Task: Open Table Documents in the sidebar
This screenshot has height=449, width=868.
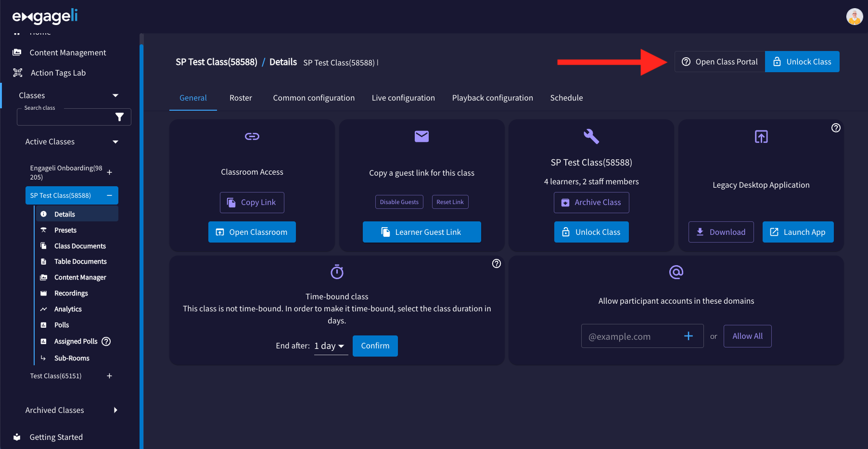Action: click(80, 261)
